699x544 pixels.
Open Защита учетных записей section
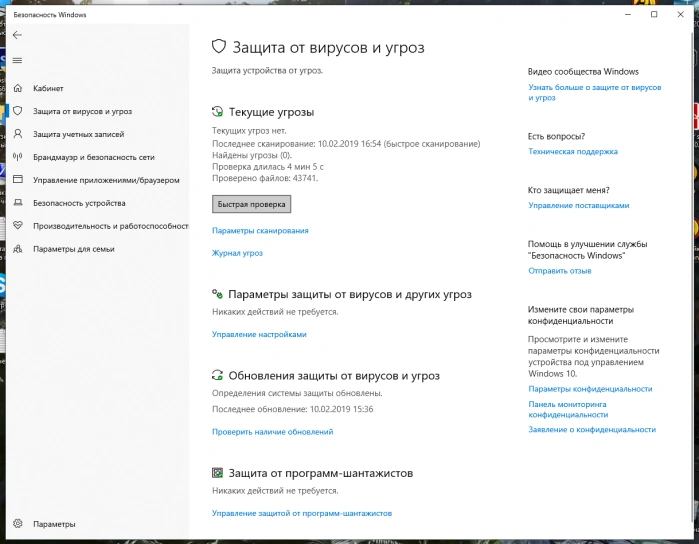click(78, 134)
